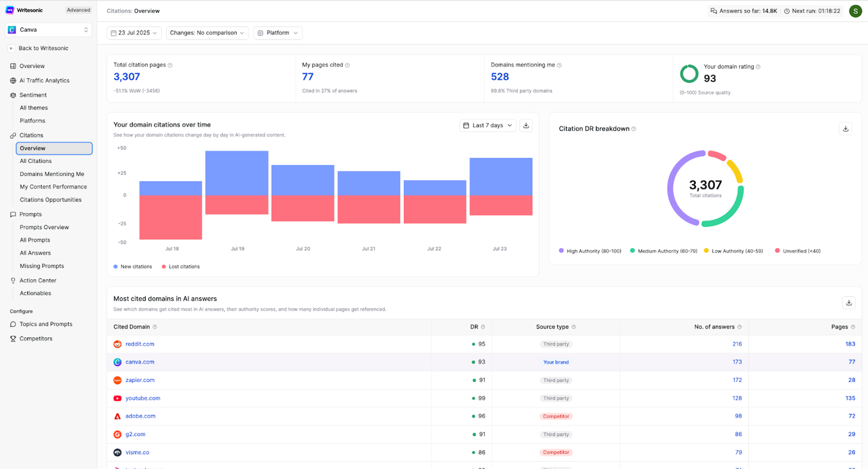Open the youtube.com domain link
The image size is (868, 469).
point(143,399)
